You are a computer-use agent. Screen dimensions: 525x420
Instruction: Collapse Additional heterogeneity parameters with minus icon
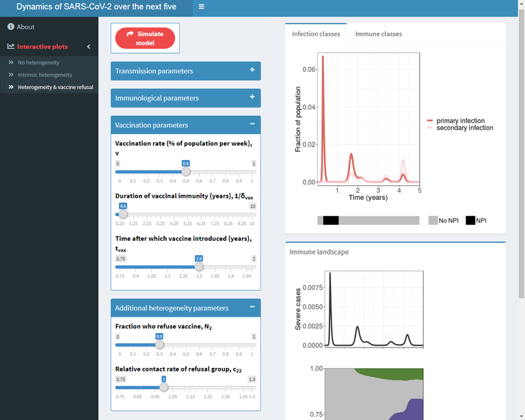(252, 308)
